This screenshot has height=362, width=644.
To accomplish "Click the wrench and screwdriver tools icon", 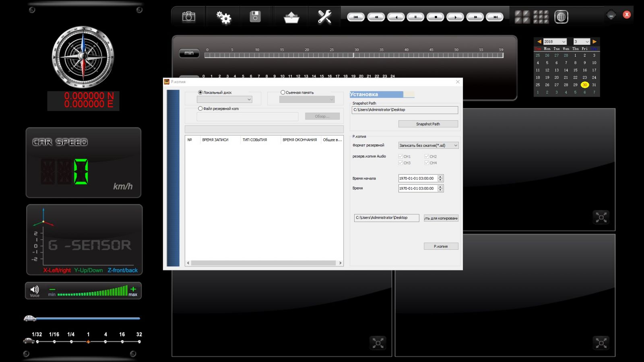I will 324,17.
